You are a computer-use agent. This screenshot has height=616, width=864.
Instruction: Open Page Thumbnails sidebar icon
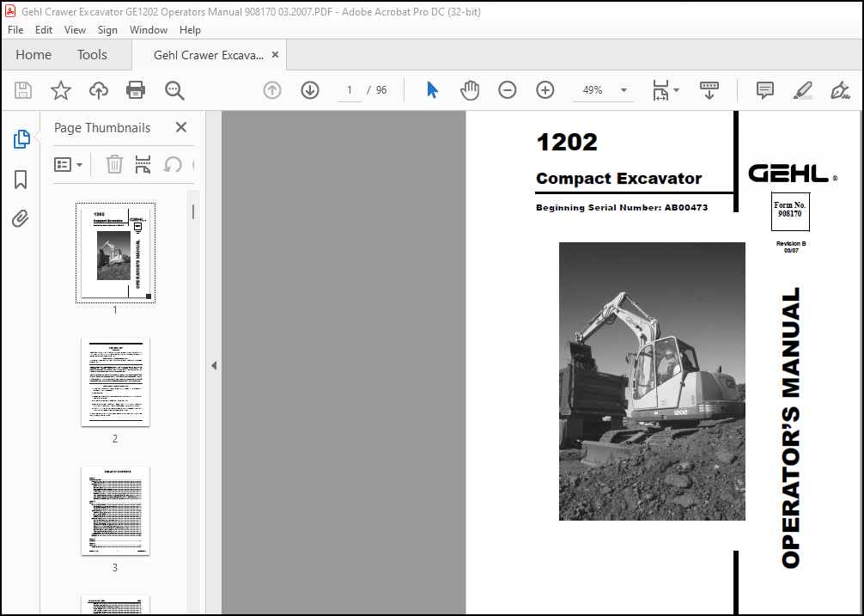pyautogui.click(x=21, y=139)
